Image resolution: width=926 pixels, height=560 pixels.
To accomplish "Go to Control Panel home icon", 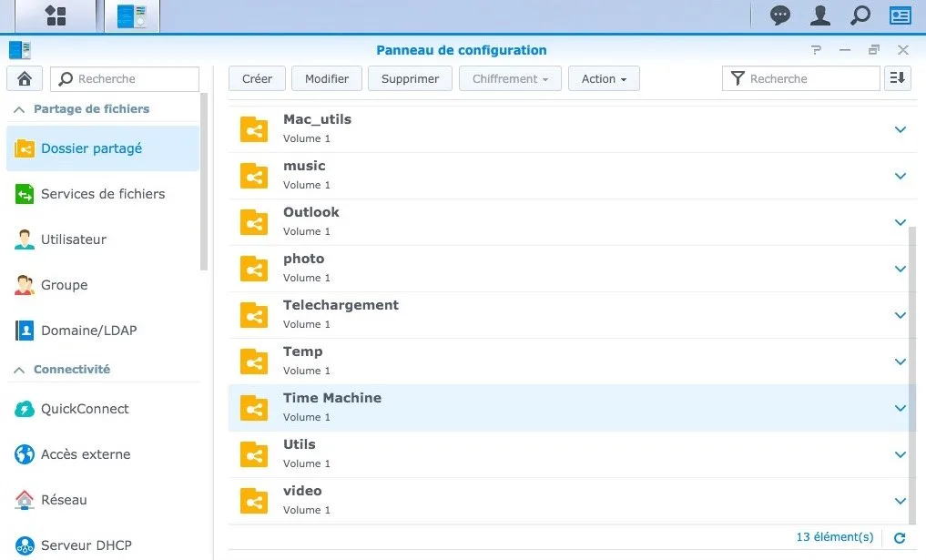I will (25, 78).
